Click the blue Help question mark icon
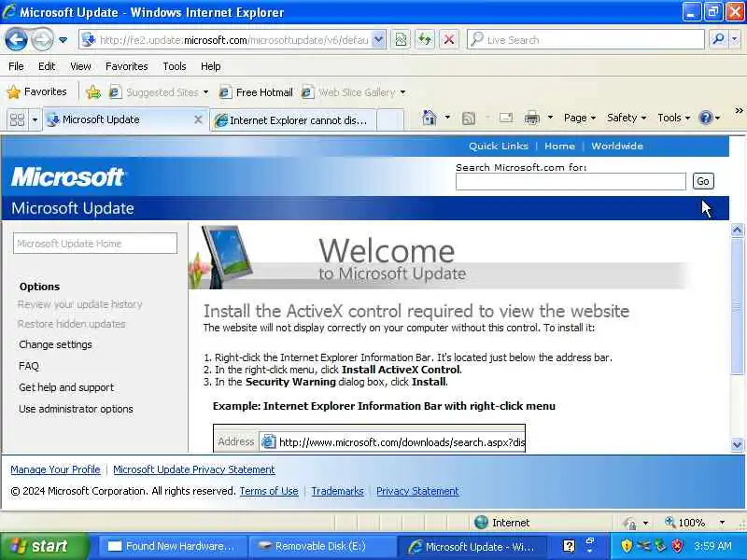747x560 pixels. tap(706, 118)
